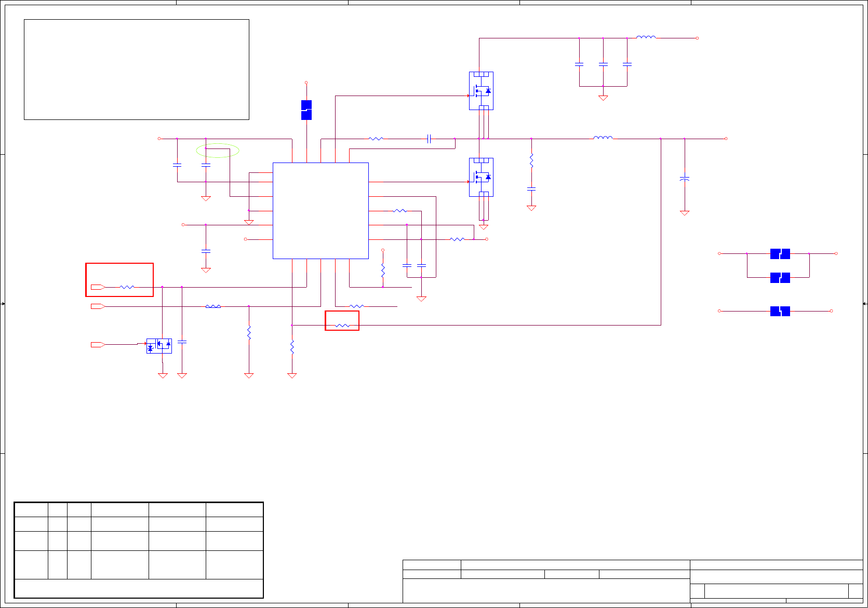Select the rightmost of three top input capacitors
Image resolution: width=868 pixels, height=608 pixels.
point(627,64)
